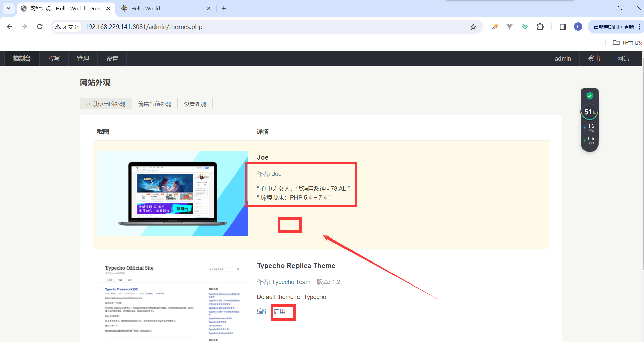The image size is (644, 342).
Task: Click the 51% usage circle widget
Action: click(x=590, y=112)
